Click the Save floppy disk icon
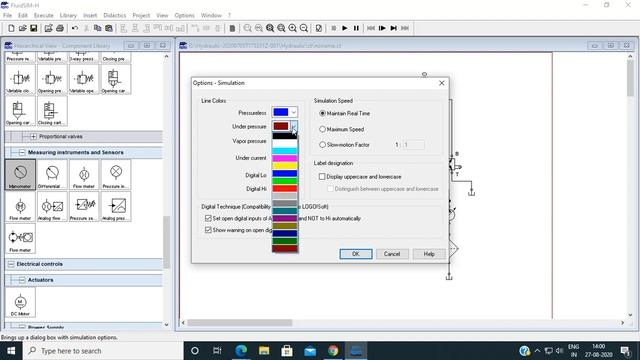 point(34,28)
